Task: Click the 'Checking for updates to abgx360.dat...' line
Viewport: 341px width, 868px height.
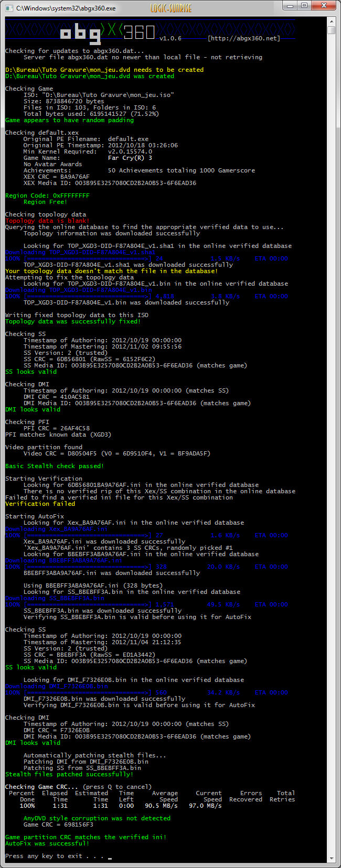Action: click(74, 51)
